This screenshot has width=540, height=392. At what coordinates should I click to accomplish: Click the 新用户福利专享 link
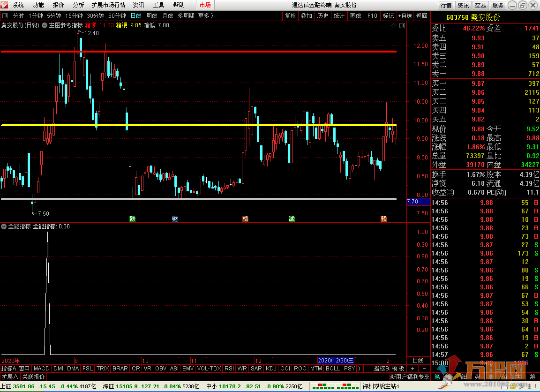pos(410,377)
